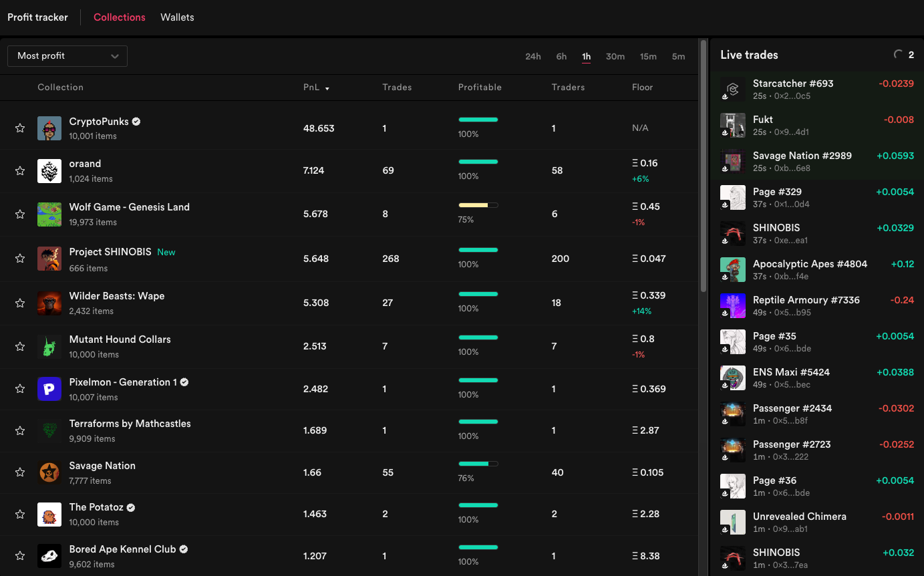924x576 pixels.
Task: Open Mutant Hound Collars avatar image
Action: [49, 347]
